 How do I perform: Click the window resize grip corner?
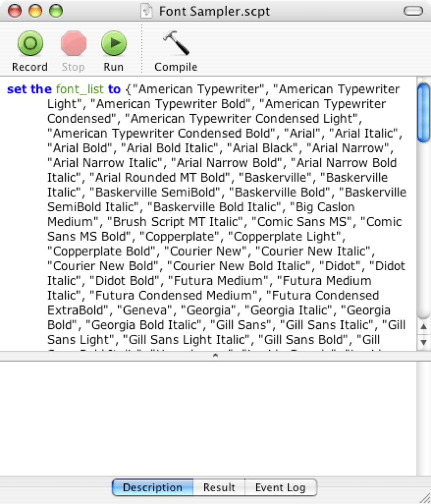(425, 498)
